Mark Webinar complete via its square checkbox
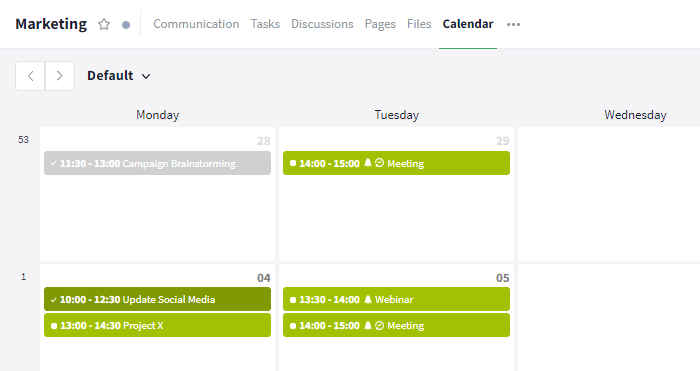Screen dimensions: 700x371 [293, 300]
